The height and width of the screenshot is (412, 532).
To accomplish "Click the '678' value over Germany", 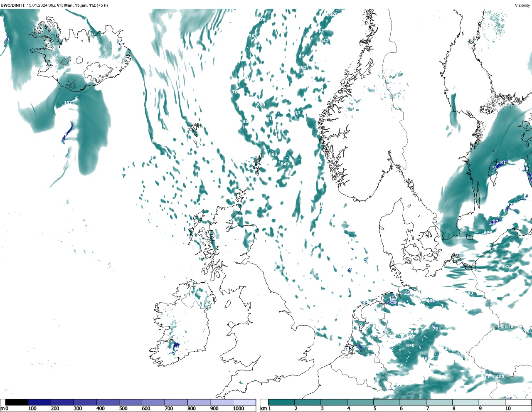I will point(410,345).
